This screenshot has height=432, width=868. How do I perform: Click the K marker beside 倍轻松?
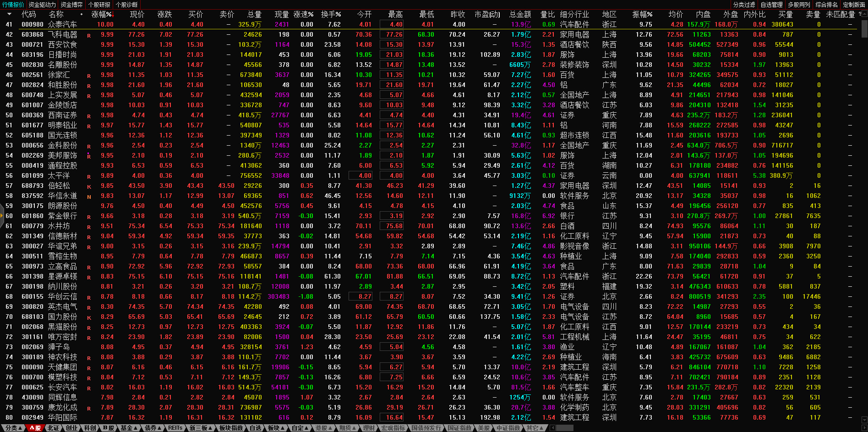tap(89, 186)
